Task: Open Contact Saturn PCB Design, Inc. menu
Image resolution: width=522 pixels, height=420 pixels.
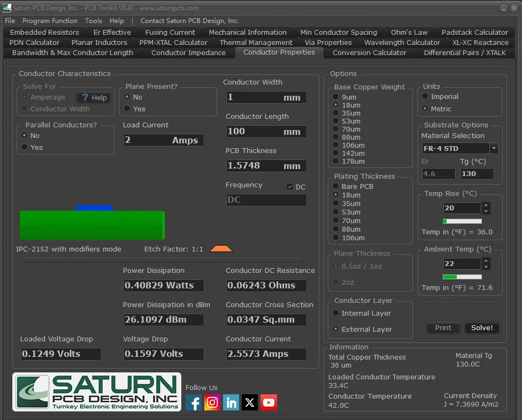Action: coord(189,21)
